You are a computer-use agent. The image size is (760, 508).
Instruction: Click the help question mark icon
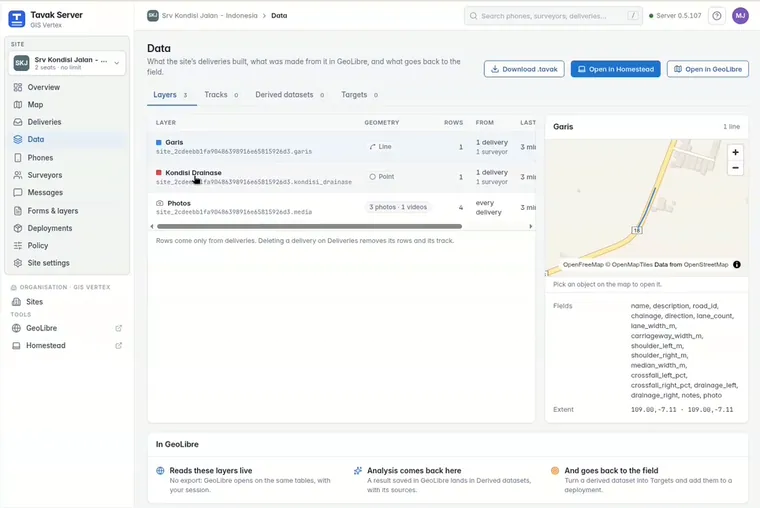717,16
